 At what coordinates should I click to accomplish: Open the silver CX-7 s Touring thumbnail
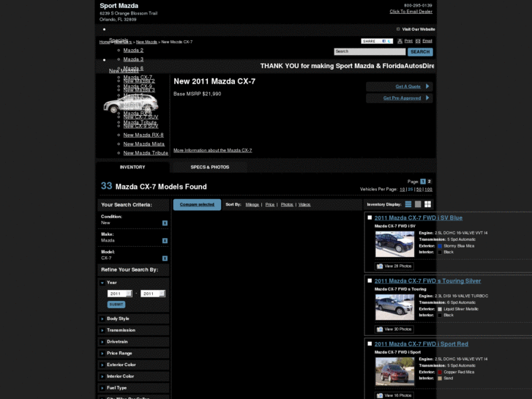[394, 307]
